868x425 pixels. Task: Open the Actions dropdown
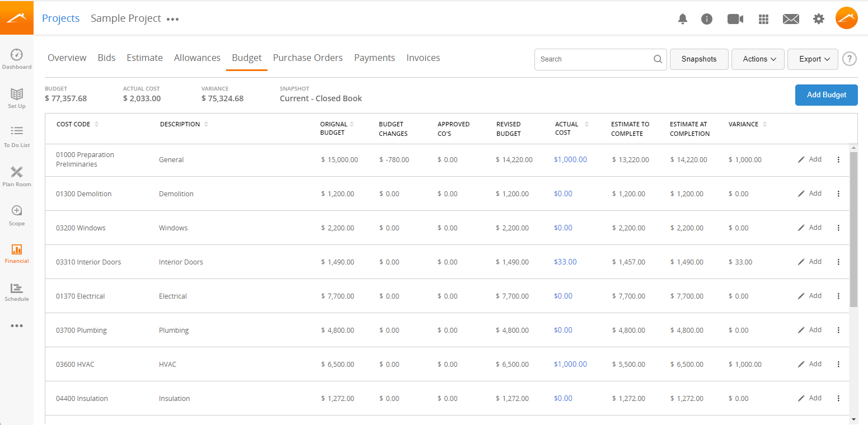758,59
